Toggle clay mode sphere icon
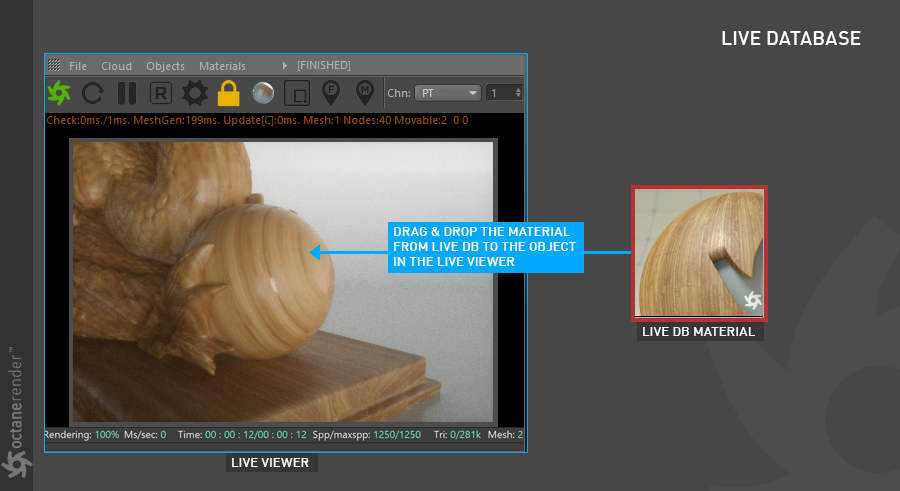This screenshot has height=491, width=900. (x=263, y=93)
